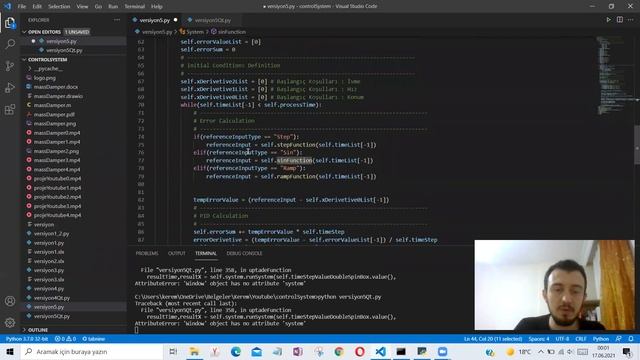Switch to the Output panel tab
The image size is (640, 360).
point(177,253)
